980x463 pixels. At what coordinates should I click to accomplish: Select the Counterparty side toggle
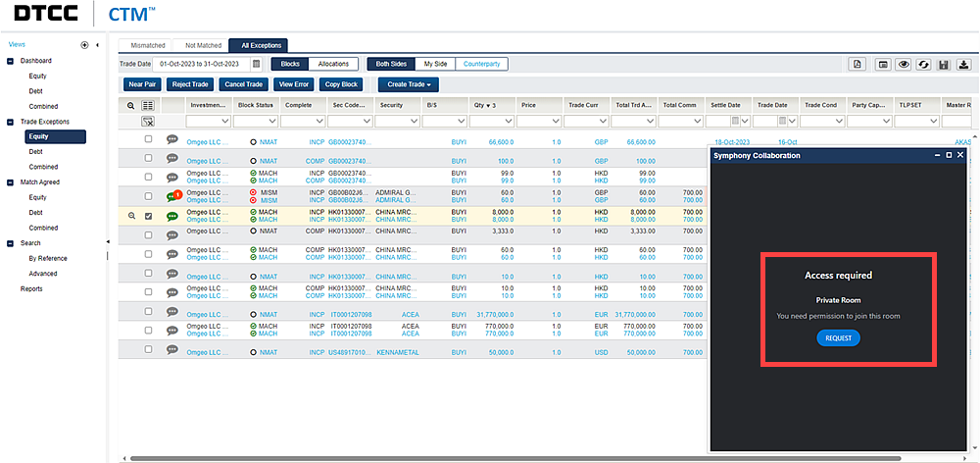tap(481, 64)
